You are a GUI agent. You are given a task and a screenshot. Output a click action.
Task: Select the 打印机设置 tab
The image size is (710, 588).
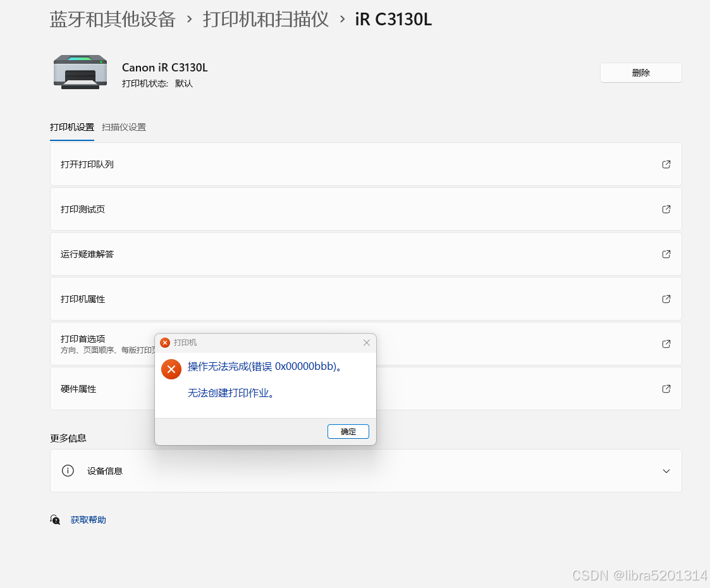72,127
